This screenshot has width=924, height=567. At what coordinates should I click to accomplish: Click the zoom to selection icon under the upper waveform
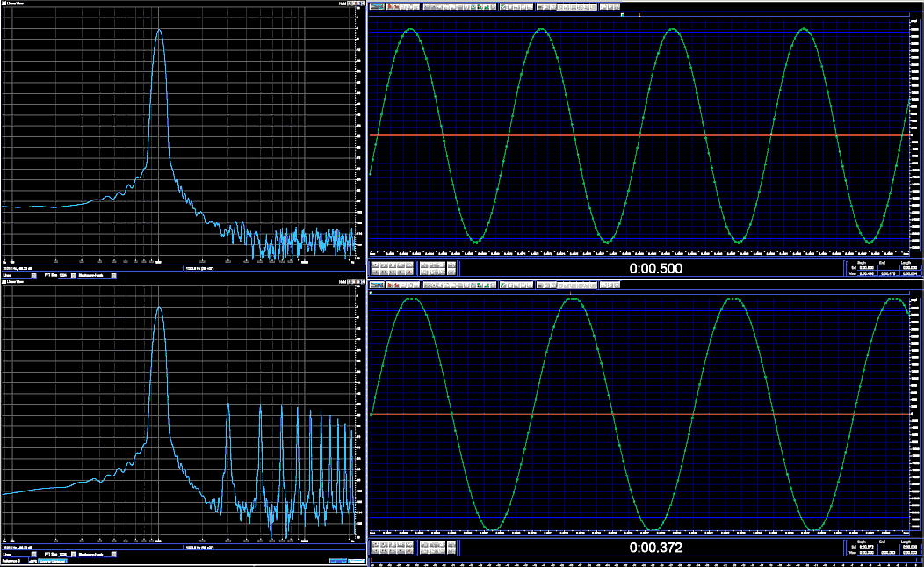pos(424,272)
